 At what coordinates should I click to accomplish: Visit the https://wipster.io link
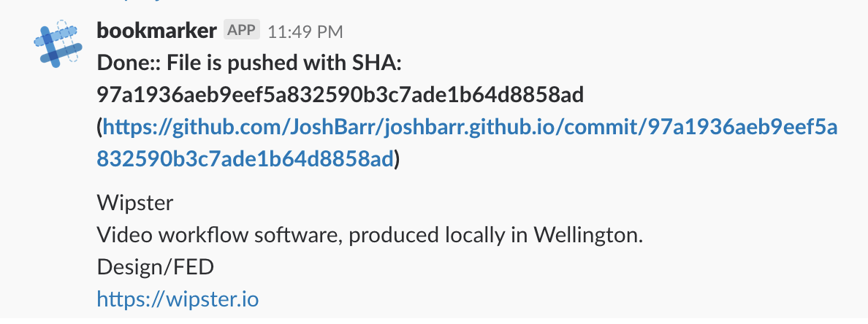178,298
